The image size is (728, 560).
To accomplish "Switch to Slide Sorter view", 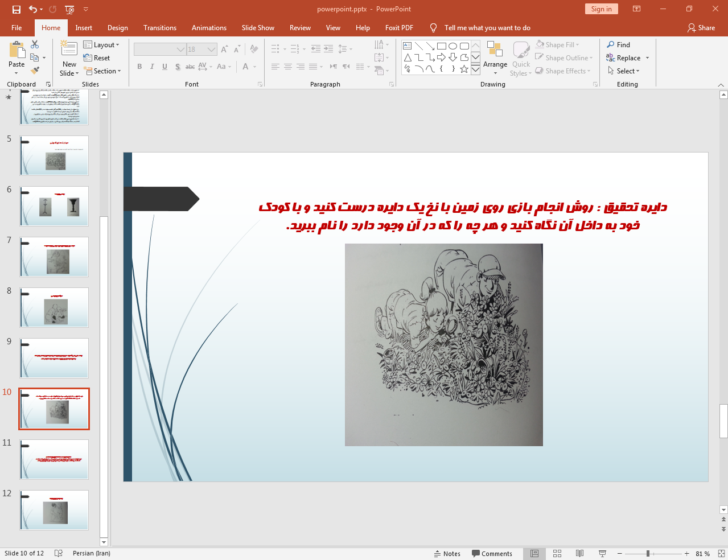I will pos(557,554).
